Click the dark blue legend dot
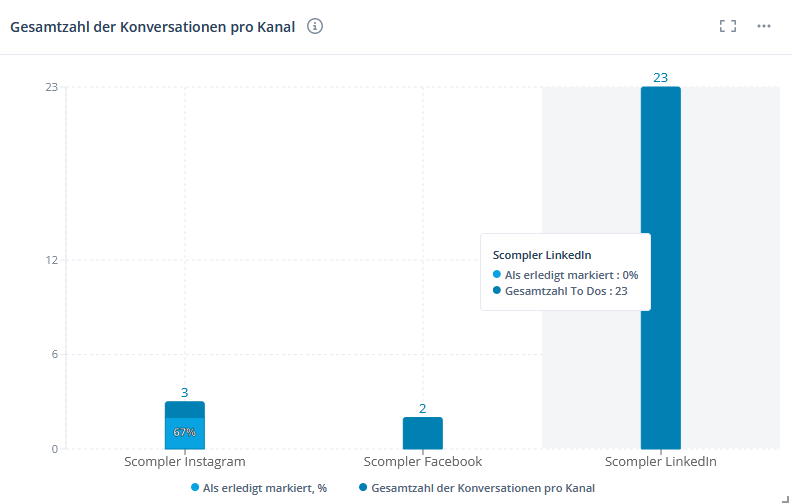The height and width of the screenshot is (504, 792). click(362, 488)
